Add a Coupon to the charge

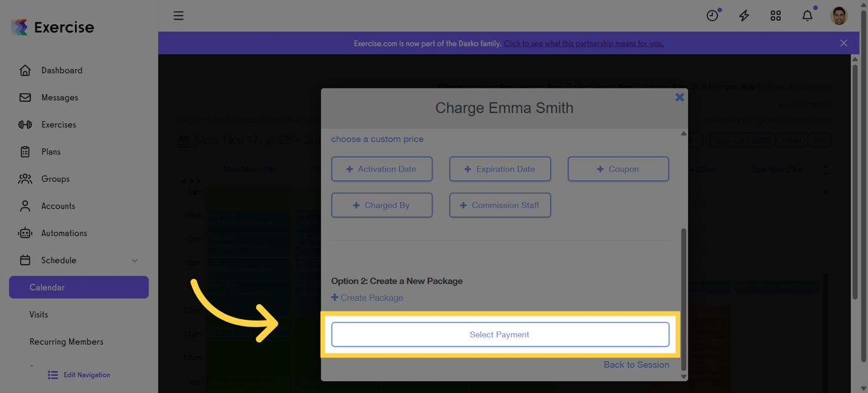(x=618, y=169)
